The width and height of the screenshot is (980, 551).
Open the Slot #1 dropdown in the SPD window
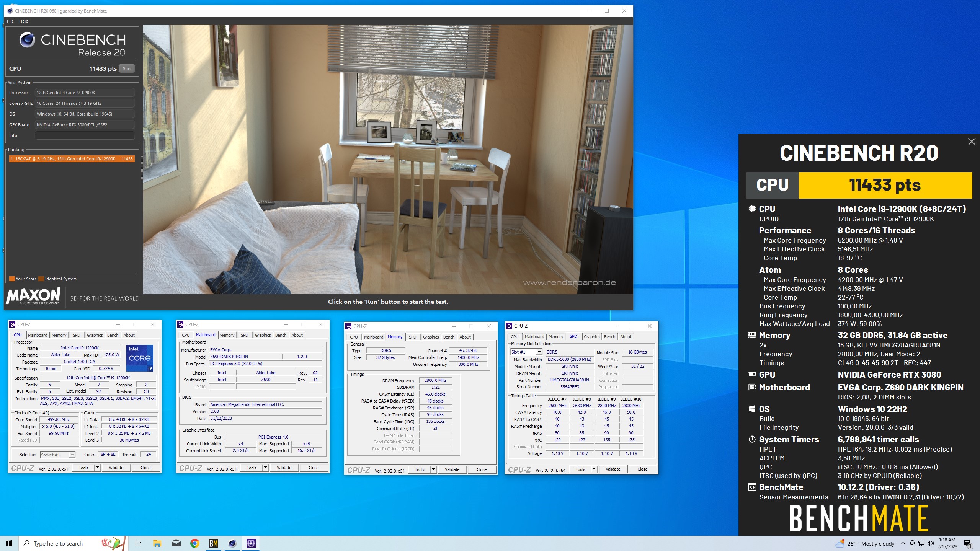[539, 352]
